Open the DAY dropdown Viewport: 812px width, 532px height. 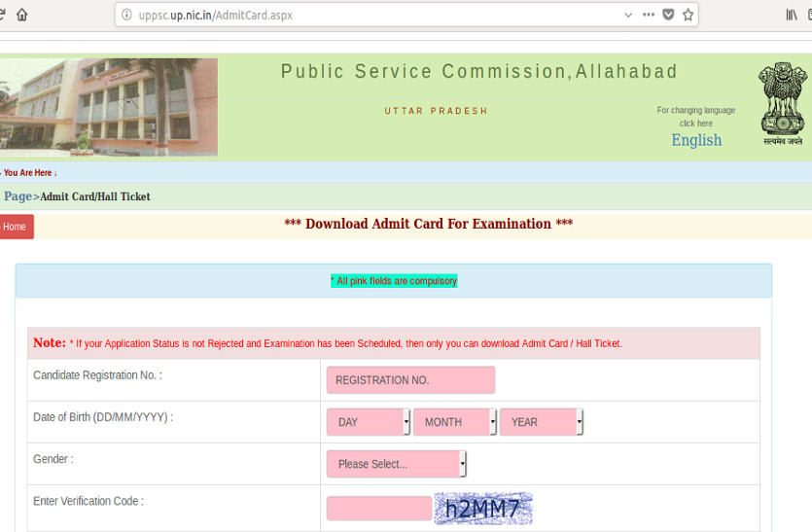[369, 422]
